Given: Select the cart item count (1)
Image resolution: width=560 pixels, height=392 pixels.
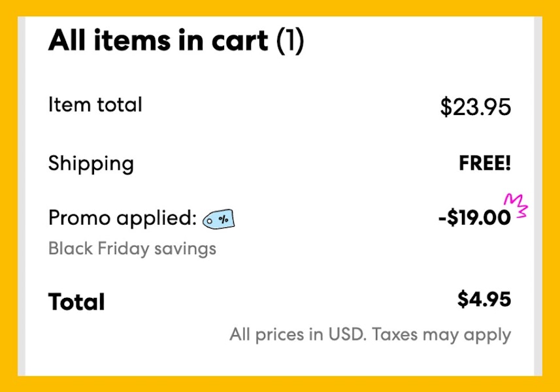Looking at the screenshot, I should 290,41.
